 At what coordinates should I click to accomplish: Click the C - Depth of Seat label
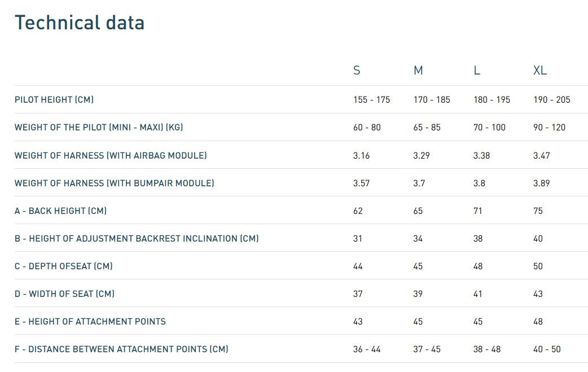[x=63, y=266]
